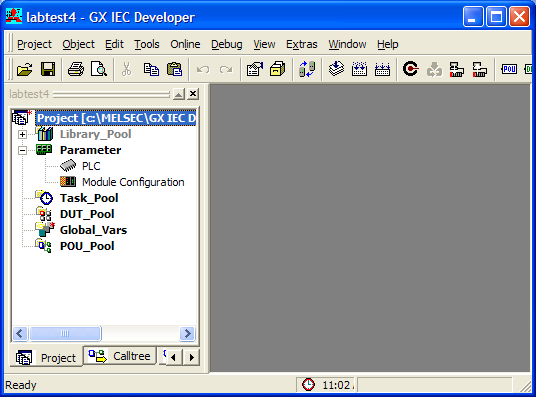Click the red-and-black C icon
Image resolution: width=536 pixels, height=397 pixels.
(x=410, y=69)
